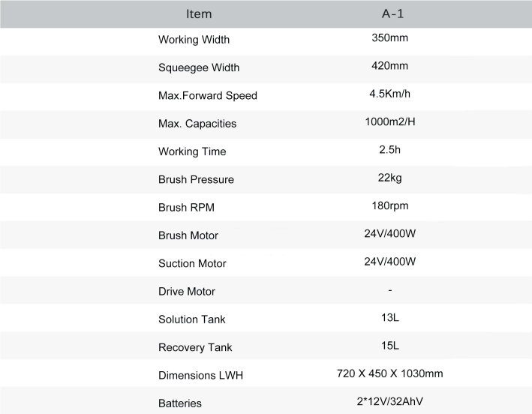Viewport: 532px width, 414px height.
Task: Click the 2*12V/32AhV batteries value
Action: [x=389, y=401]
